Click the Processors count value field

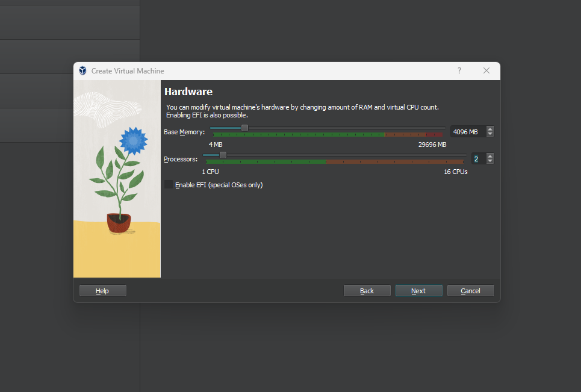coord(477,159)
